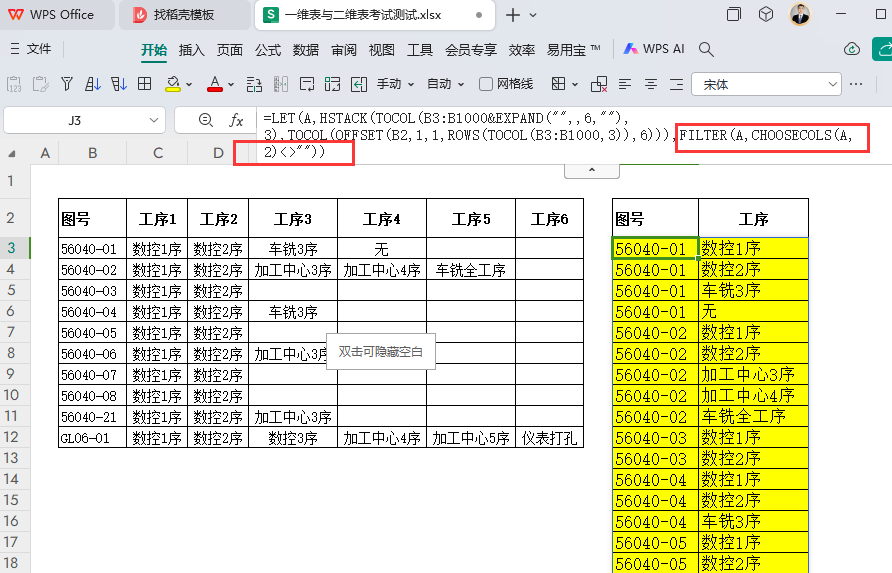Apply the red font color
The image size is (892, 573).
click(214, 84)
